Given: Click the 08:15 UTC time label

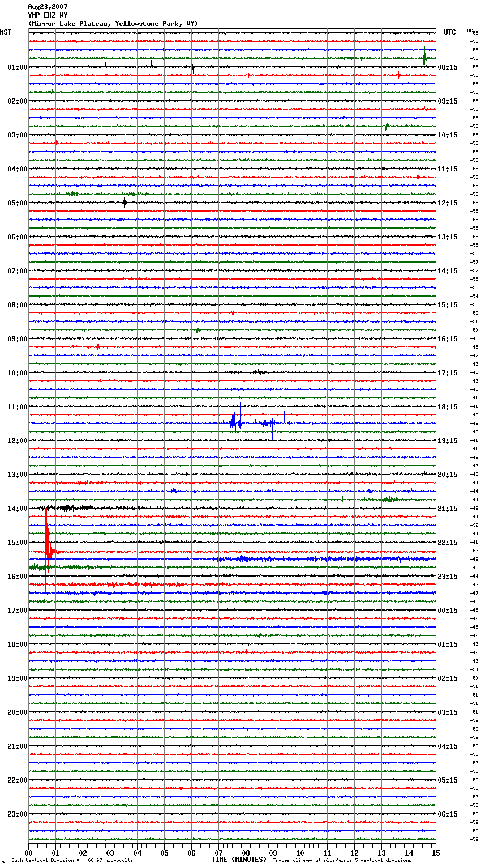Looking at the screenshot, I should click(x=448, y=67).
